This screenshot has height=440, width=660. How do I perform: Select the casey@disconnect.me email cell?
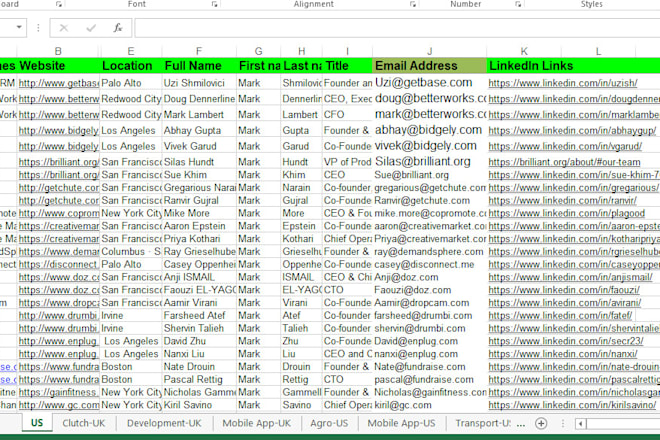[429, 265]
